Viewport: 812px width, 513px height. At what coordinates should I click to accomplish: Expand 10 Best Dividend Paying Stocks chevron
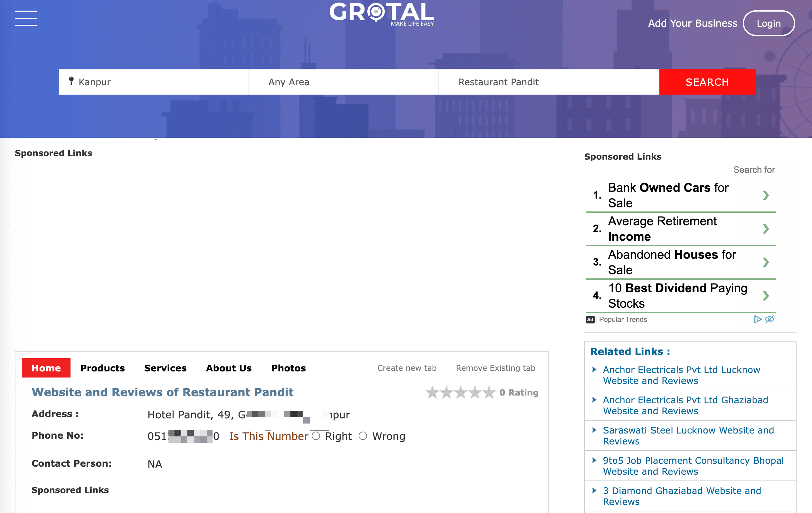pos(766,296)
